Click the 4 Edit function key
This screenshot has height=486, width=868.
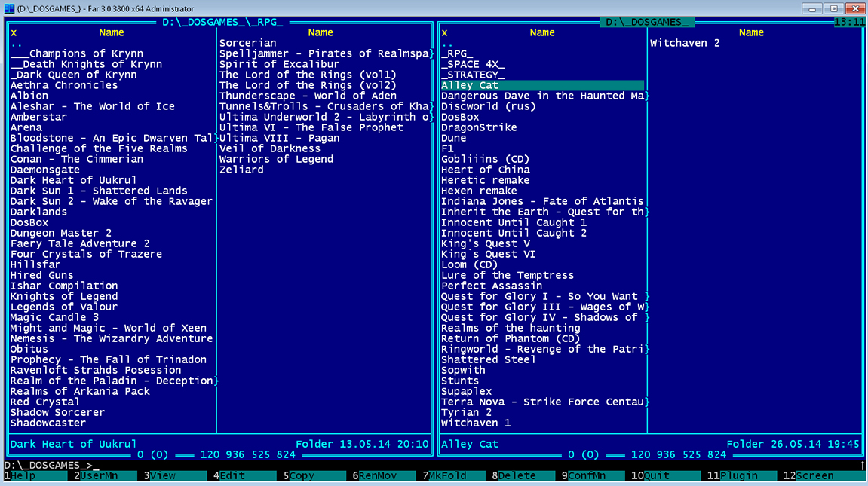(245, 475)
